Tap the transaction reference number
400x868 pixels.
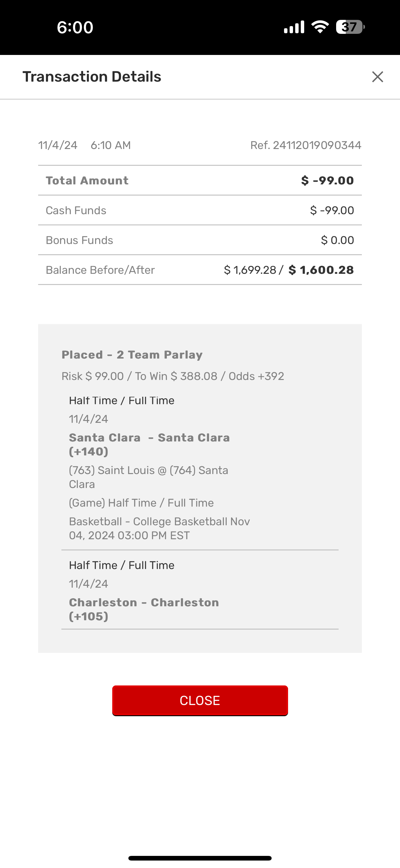click(x=305, y=145)
